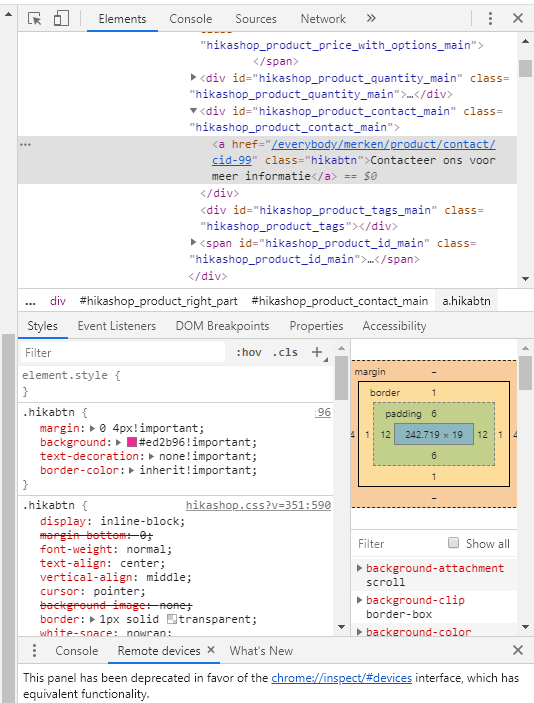Viewport: 534px width, 703px height.
Task: Open the Event Listeners tab
Action: tap(117, 326)
